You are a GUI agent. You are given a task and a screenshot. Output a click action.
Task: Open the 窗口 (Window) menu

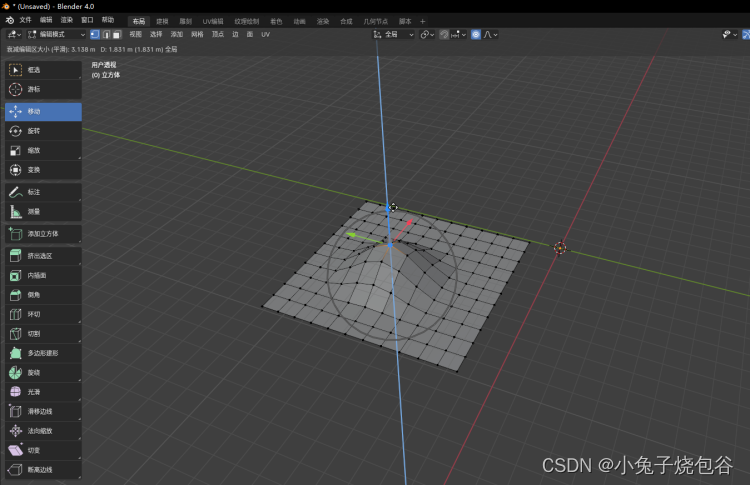[x=87, y=20]
